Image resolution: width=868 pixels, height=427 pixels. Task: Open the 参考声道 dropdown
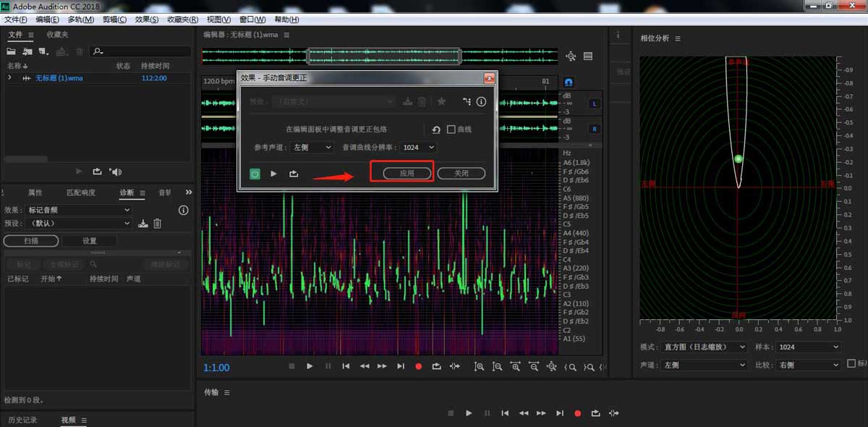coord(312,147)
